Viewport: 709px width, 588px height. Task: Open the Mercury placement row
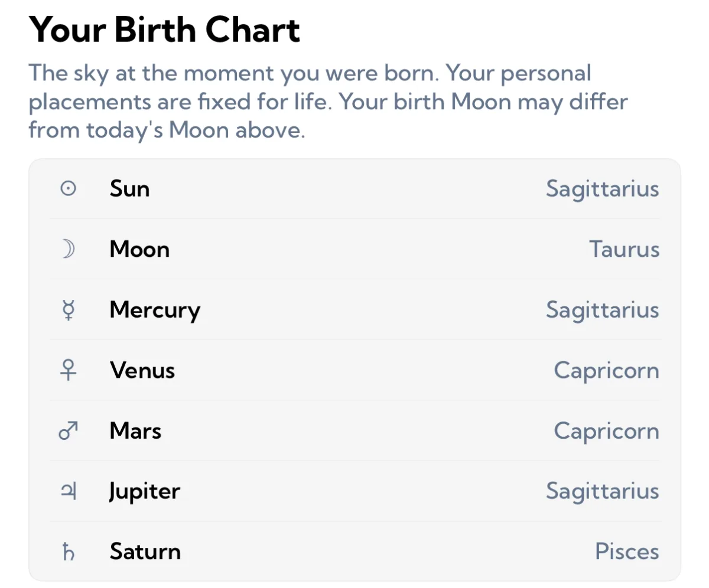[354, 310]
